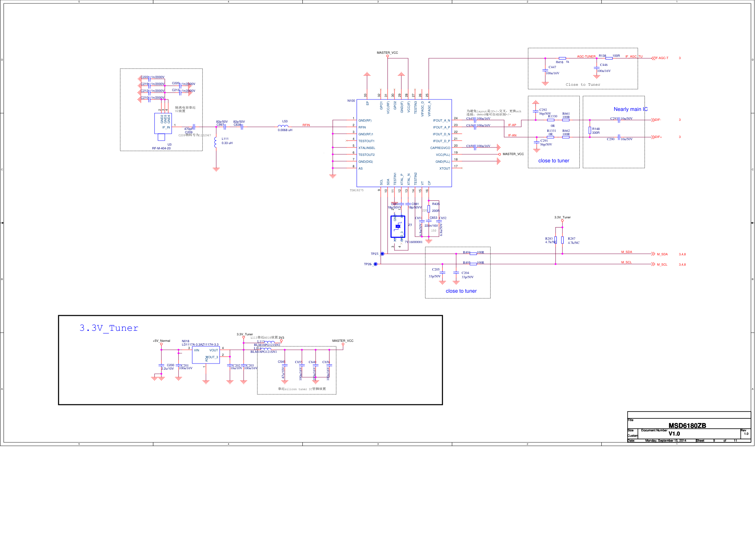Click the N100 TDA18275 tuner IC body
The height and width of the screenshot is (535, 756).
pyautogui.click(x=404, y=143)
